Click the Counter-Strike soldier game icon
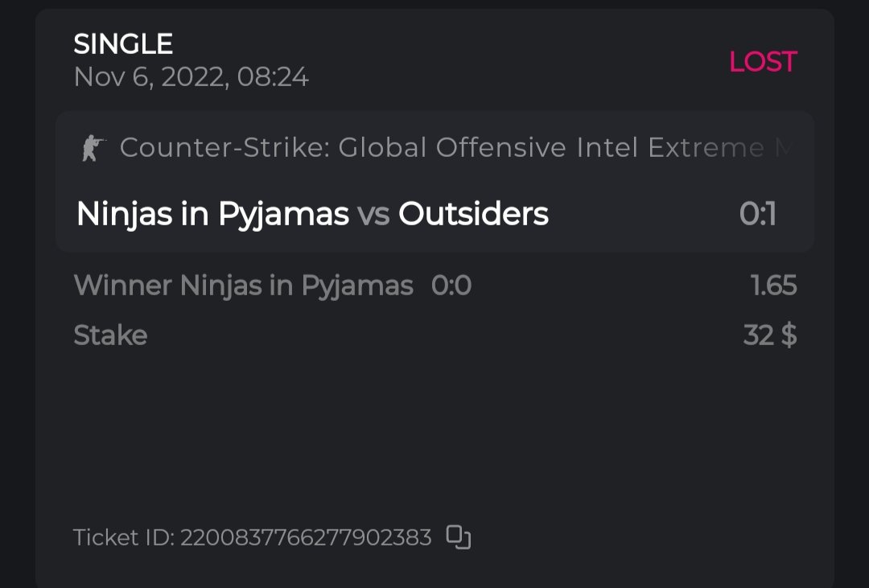869x588 pixels. pyautogui.click(x=93, y=148)
